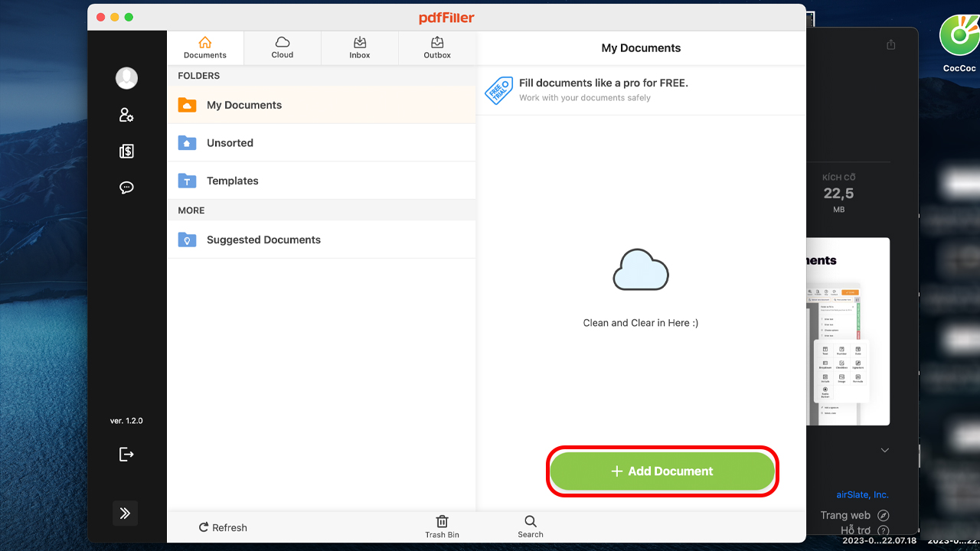The height and width of the screenshot is (551, 980).
Task: Switch to the Documents tab
Action: click(x=205, y=47)
